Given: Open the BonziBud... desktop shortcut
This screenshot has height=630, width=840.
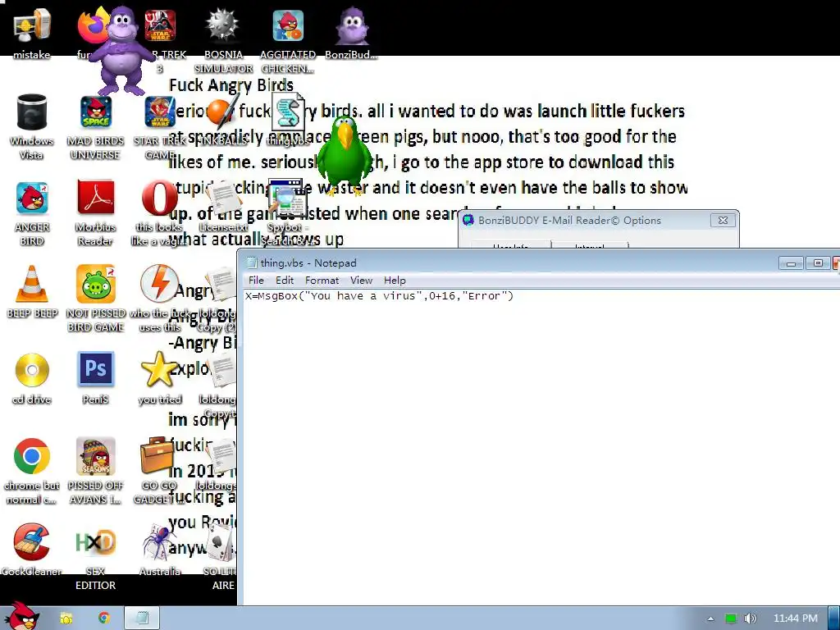Looking at the screenshot, I should tap(351, 25).
